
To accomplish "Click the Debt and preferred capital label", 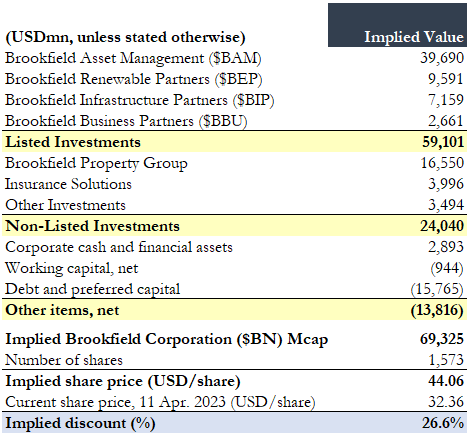I will [93, 290].
